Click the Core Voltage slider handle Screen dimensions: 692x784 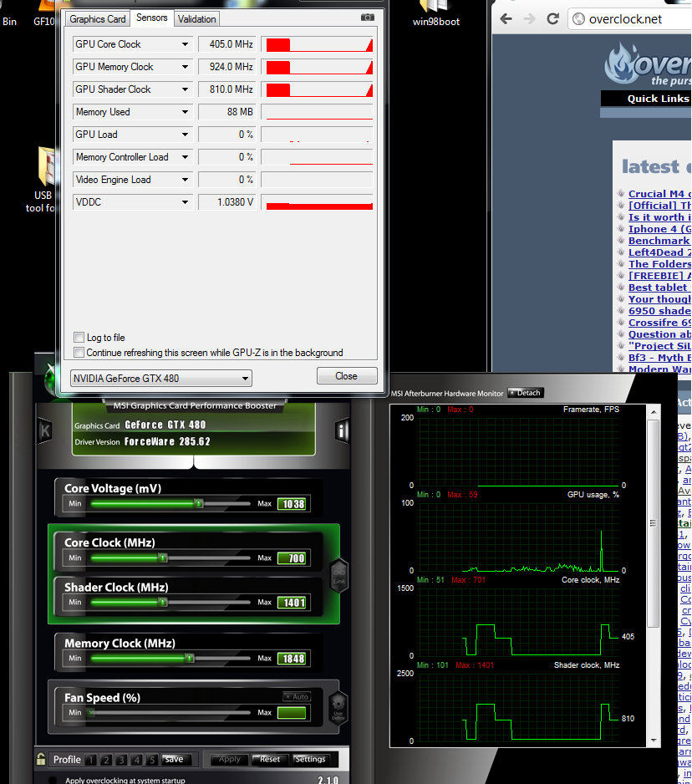pos(199,503)
